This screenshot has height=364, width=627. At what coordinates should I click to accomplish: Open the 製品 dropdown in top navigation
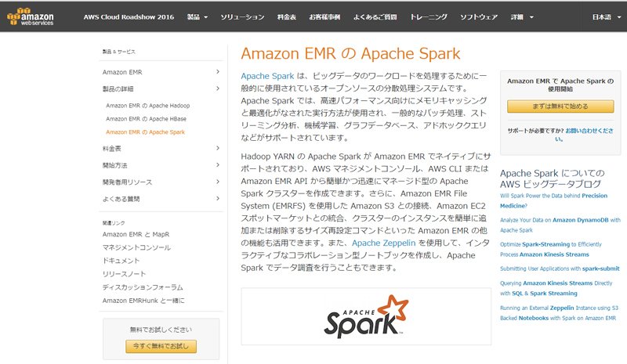[198, 16]
